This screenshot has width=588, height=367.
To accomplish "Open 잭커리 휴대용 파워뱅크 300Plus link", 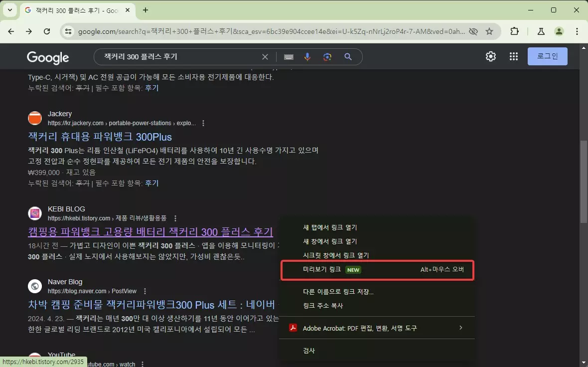I will coord(100,137).
